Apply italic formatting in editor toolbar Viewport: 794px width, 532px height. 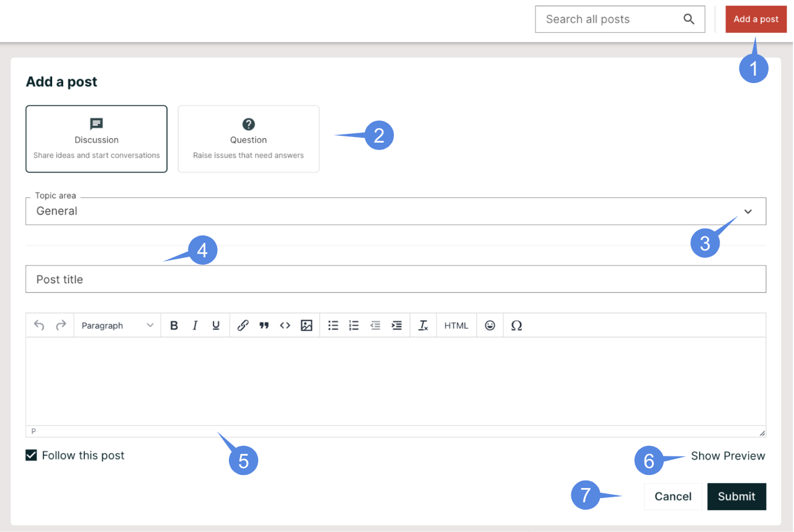(x=195, y=326)
